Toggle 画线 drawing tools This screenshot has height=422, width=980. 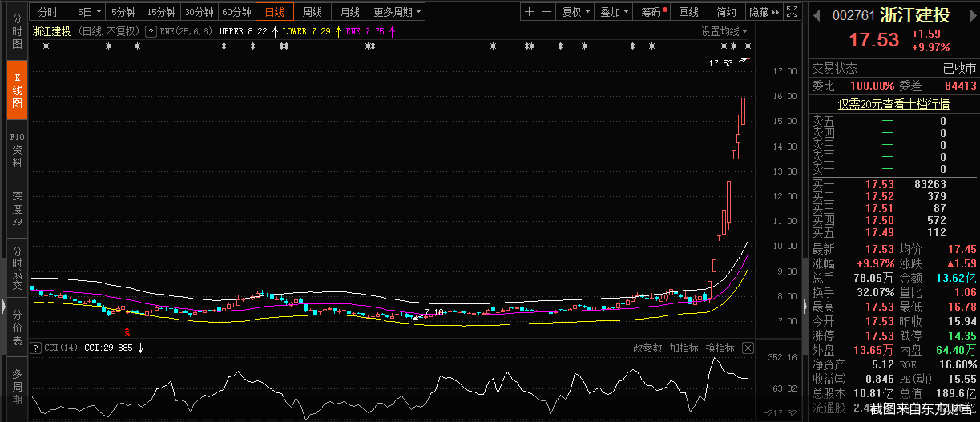pos(688,12)
